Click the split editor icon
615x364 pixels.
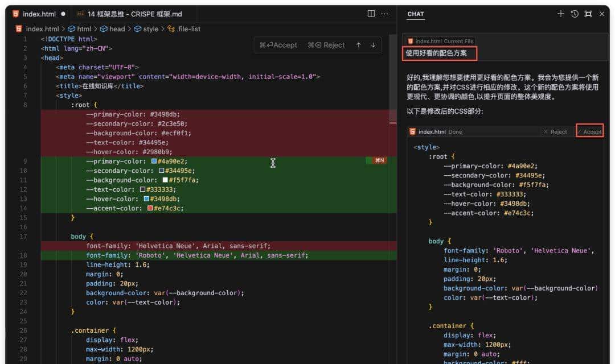[x=371, y=14]
